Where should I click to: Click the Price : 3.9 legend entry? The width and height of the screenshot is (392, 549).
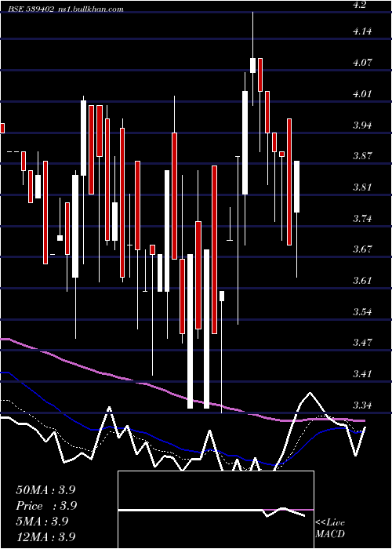click(x=46, y=506)
